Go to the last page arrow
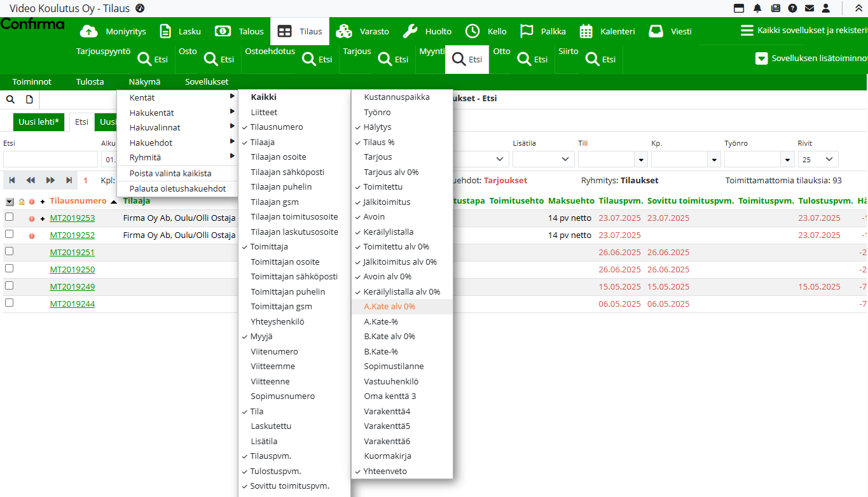The height and width of the screenshot is (497, 868). 69,180
